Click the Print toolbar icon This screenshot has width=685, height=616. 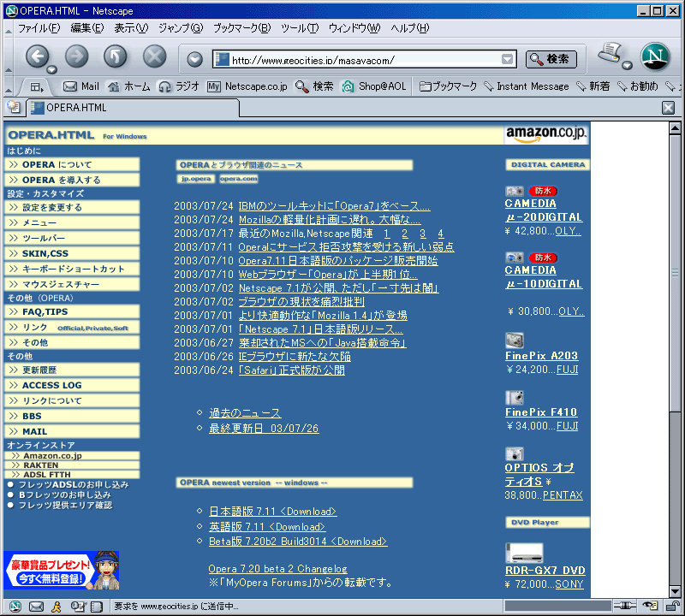point(611,53)
